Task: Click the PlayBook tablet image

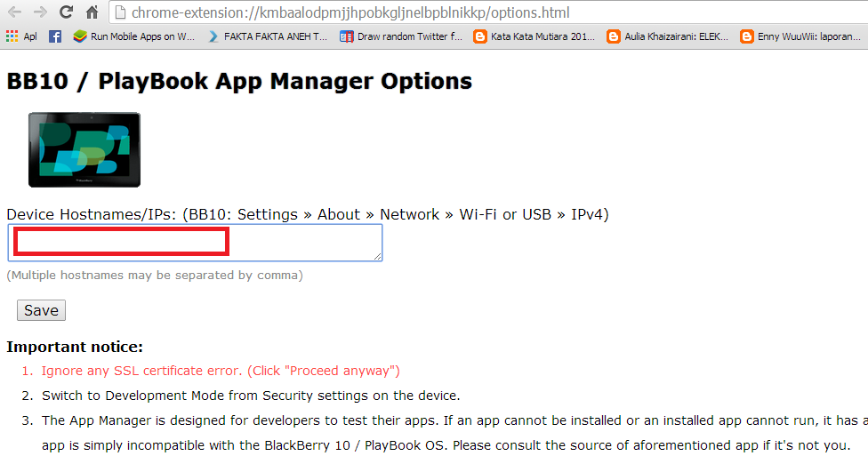Action: 84,149
